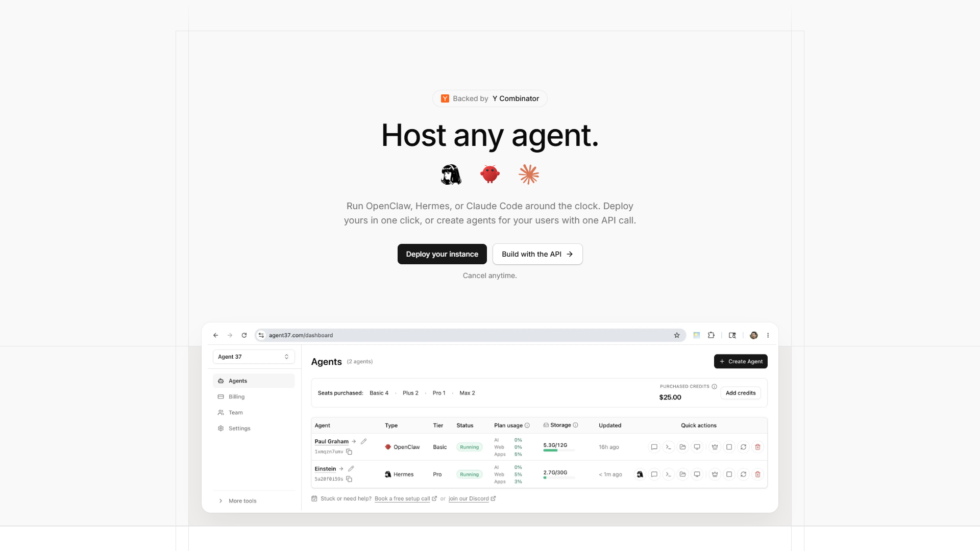
Task: Select Agents in dashboard sidebar
Action: click(x=254, y=381)
